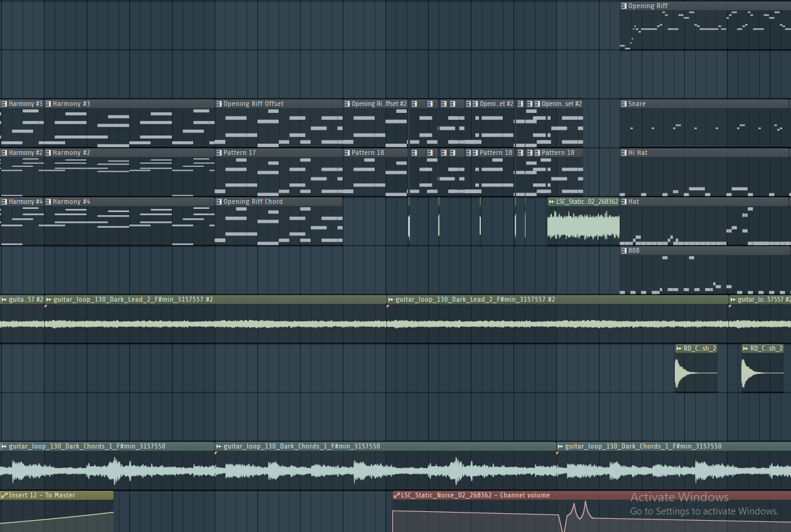Click the pattern icon on the 808 clip
791x532 pixels.
pos(624,251)
